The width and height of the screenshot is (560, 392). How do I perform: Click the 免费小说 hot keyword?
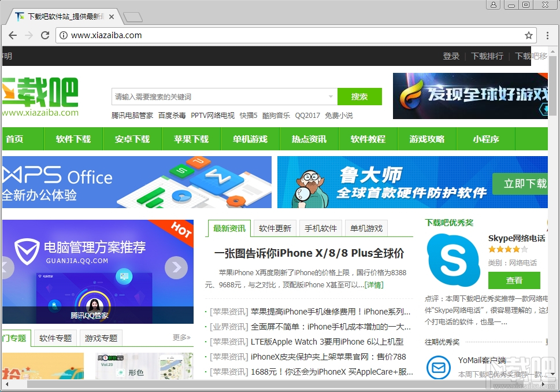pyautogui.click(x=339, y=116)
